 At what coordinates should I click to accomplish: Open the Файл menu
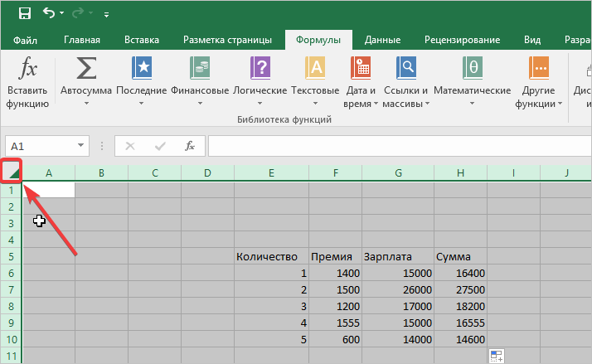[26, 40]
